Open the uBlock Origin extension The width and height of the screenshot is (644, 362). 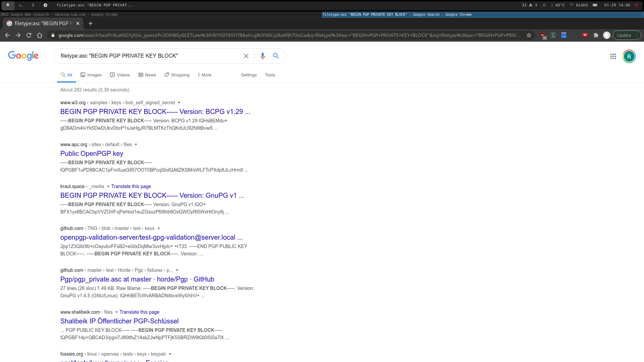pos(543,35)
